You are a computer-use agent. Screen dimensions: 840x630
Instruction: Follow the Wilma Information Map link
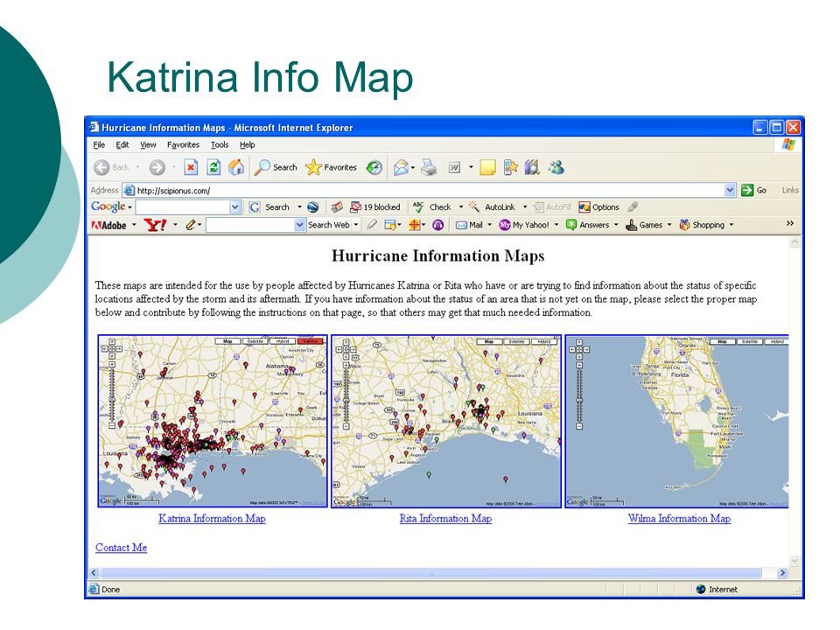tap(679, 519)
